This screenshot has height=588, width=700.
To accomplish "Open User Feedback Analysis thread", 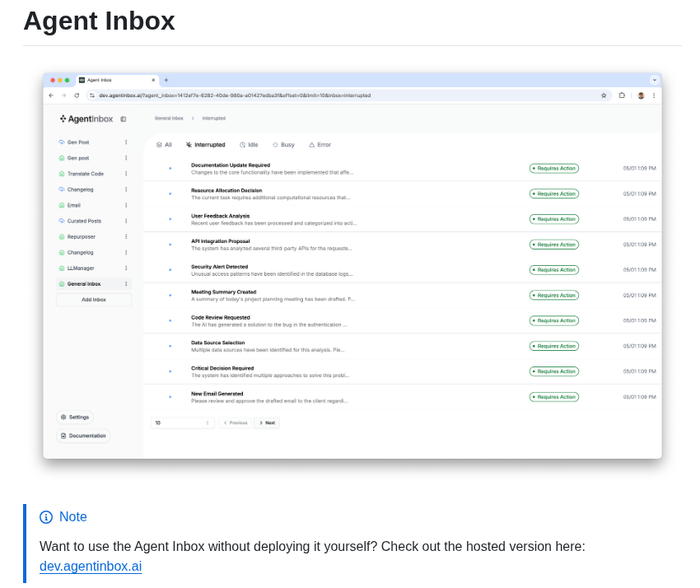I will 403,219.
